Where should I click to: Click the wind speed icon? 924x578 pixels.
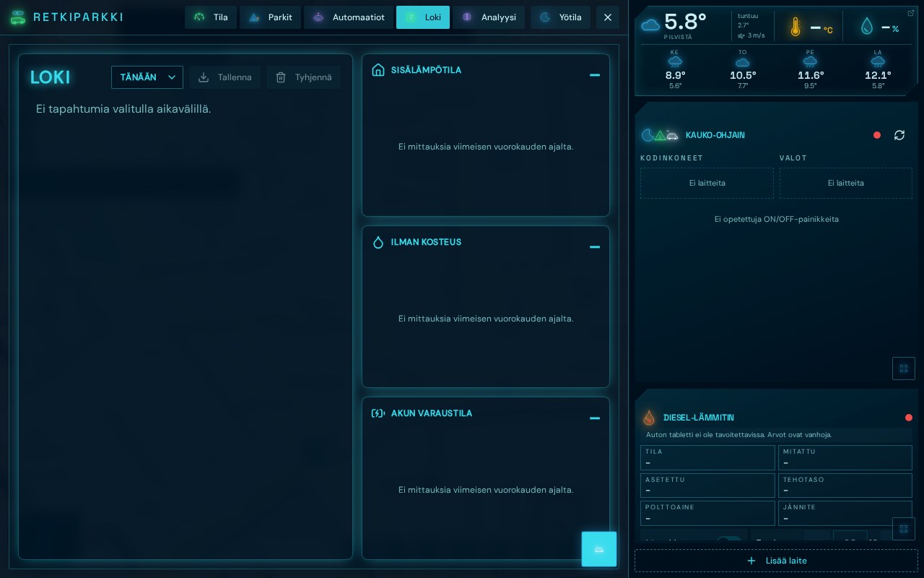tap(741, 35)
